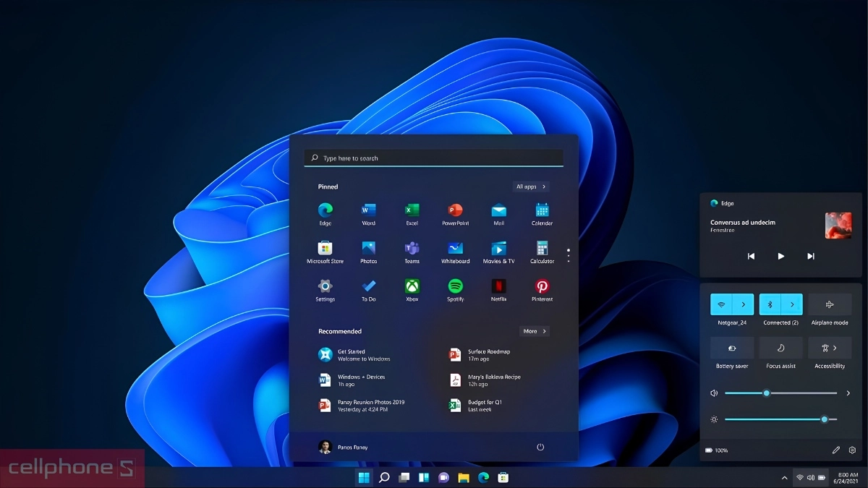The image size is (868, 488).
Task: Launch Teams from pinned apps
Action: point(412,252)
